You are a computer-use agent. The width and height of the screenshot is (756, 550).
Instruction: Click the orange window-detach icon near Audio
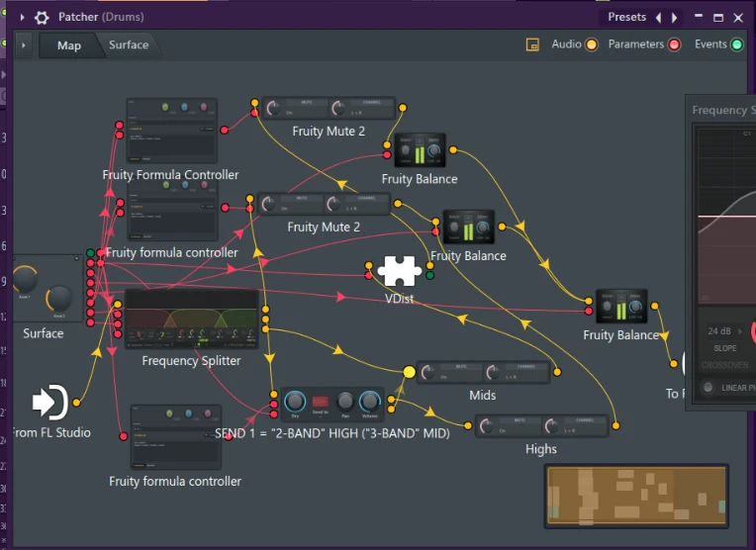pyautogui.click(x=532, y=45)
